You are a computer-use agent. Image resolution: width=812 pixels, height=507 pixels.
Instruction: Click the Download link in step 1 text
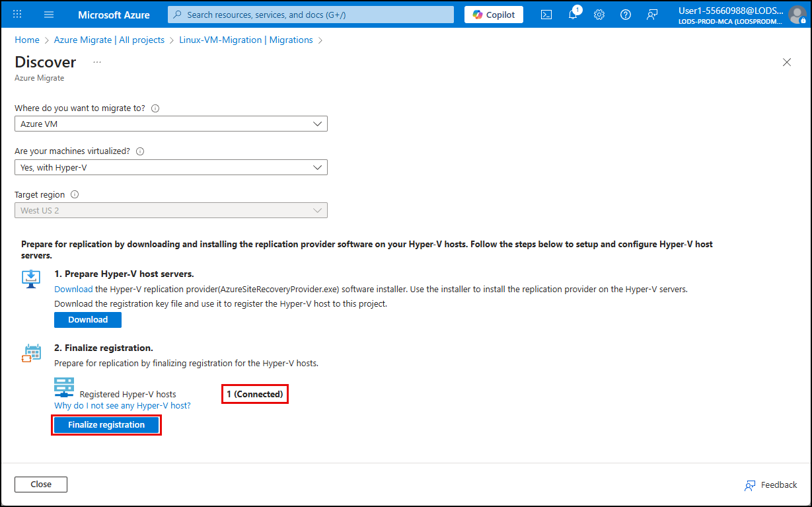[73, 289]
